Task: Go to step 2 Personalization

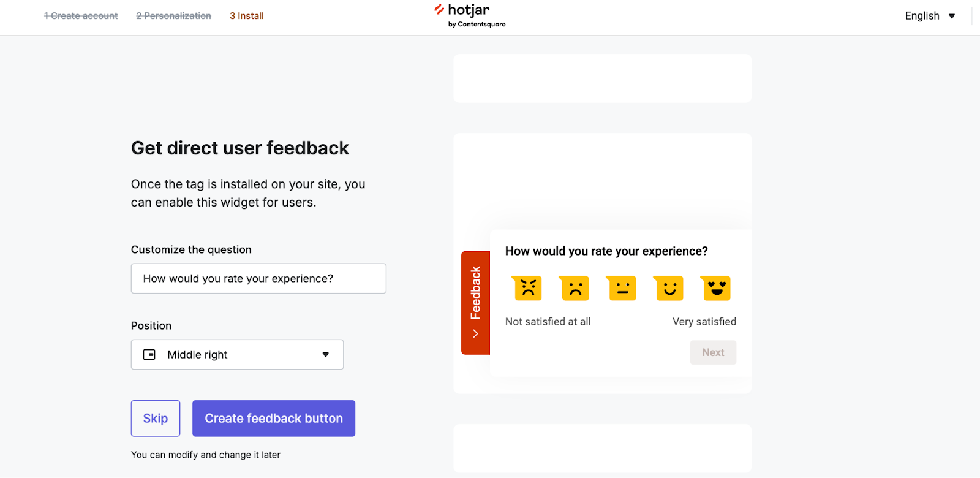Action: (173, 16)
